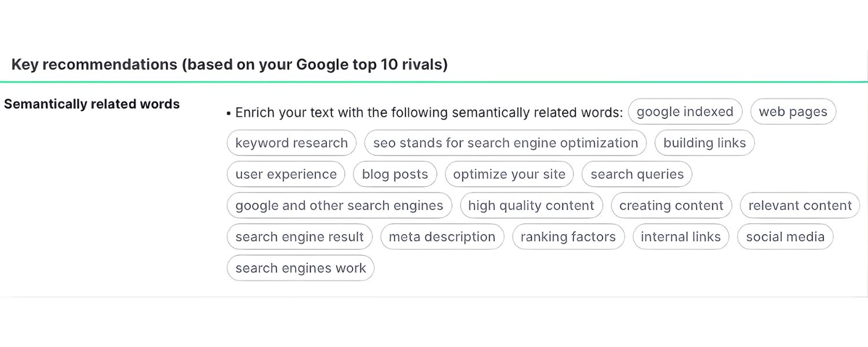
Task: Select 'google and other search engines' tag
Action: coord(339,205)
